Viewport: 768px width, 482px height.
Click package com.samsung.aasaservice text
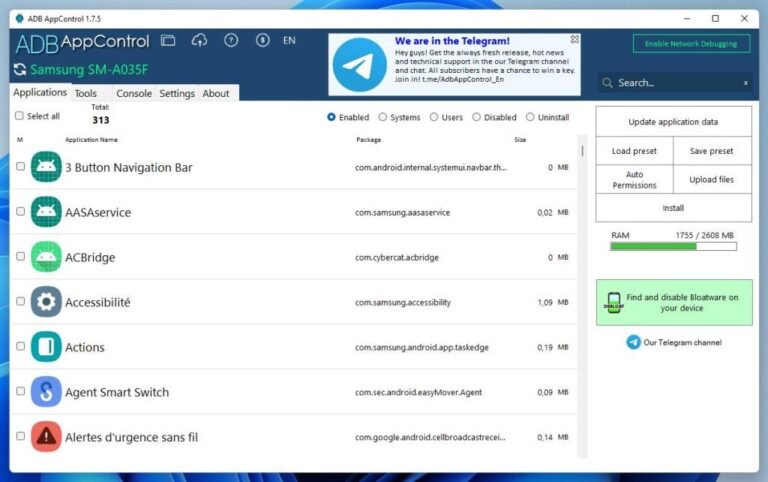(x=403, y=212)
